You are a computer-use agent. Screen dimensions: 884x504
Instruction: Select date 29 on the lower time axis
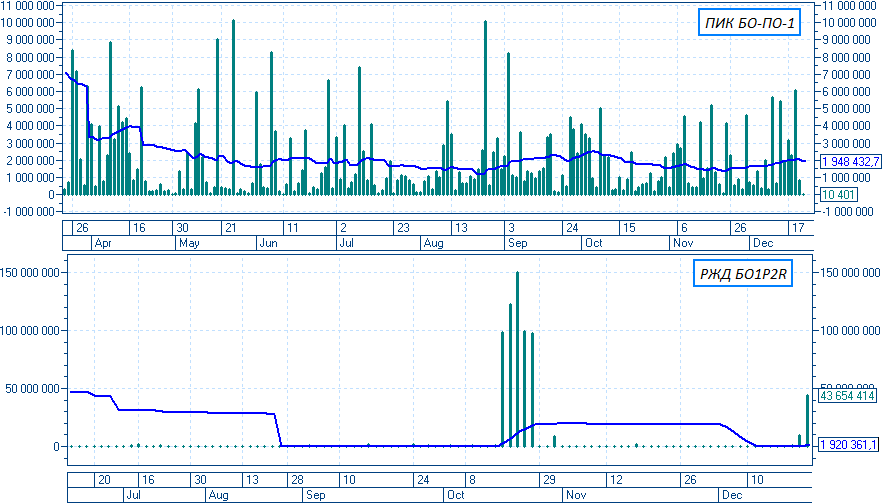point(549,479)
